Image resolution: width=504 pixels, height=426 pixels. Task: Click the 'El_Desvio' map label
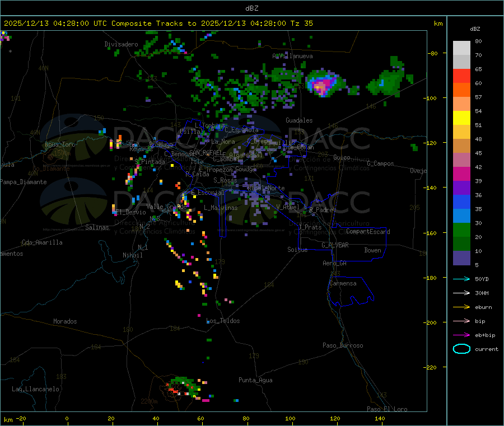(131, 212)
